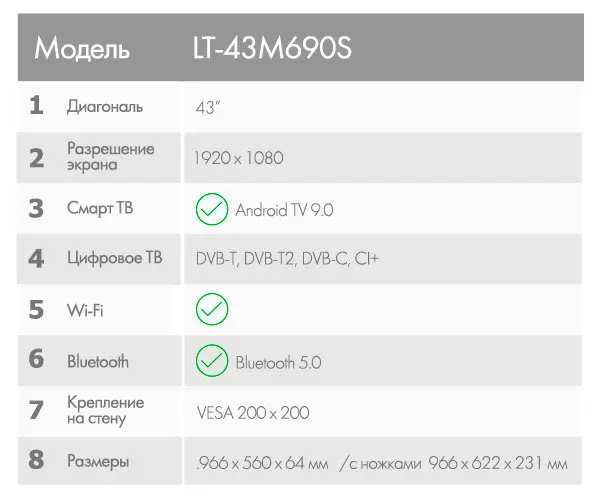
Task: Click the green checkmark next to Android TV 9.0
Action: [212, 209]
